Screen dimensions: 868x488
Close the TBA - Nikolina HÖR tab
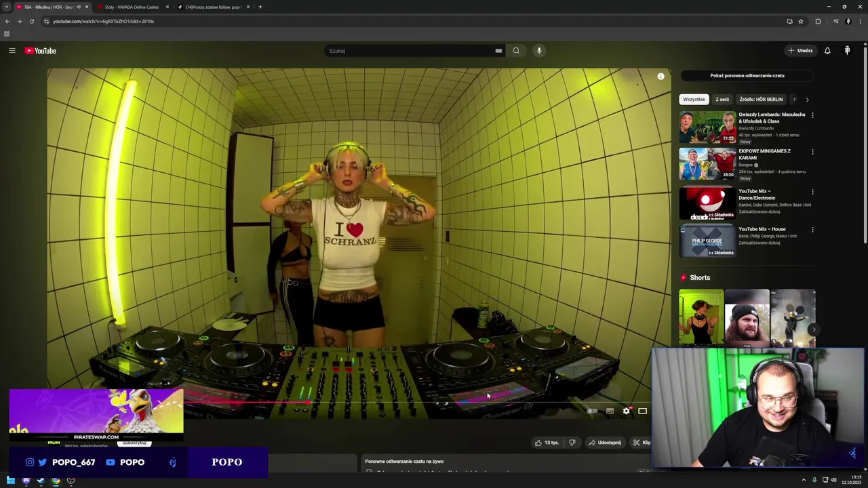(87, 7)
